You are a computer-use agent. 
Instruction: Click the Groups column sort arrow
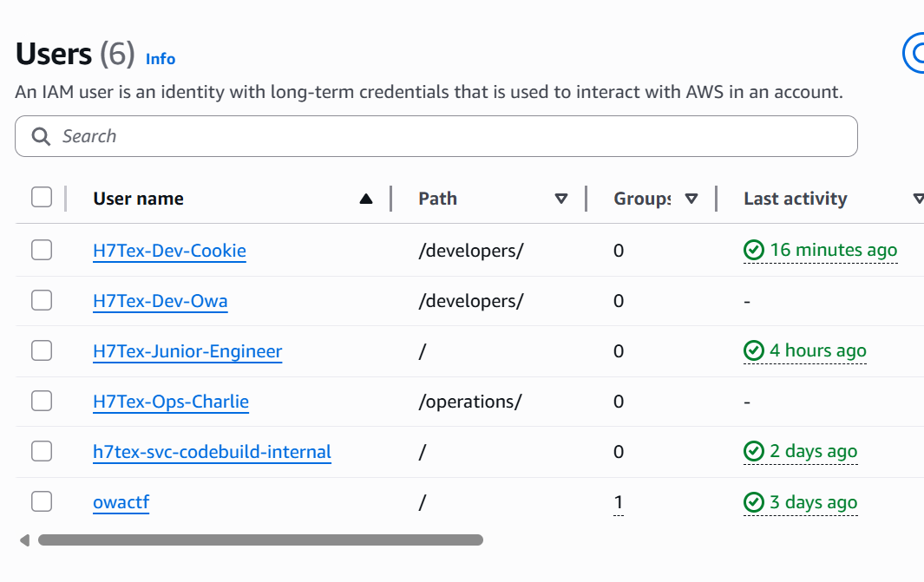[691, 199]
